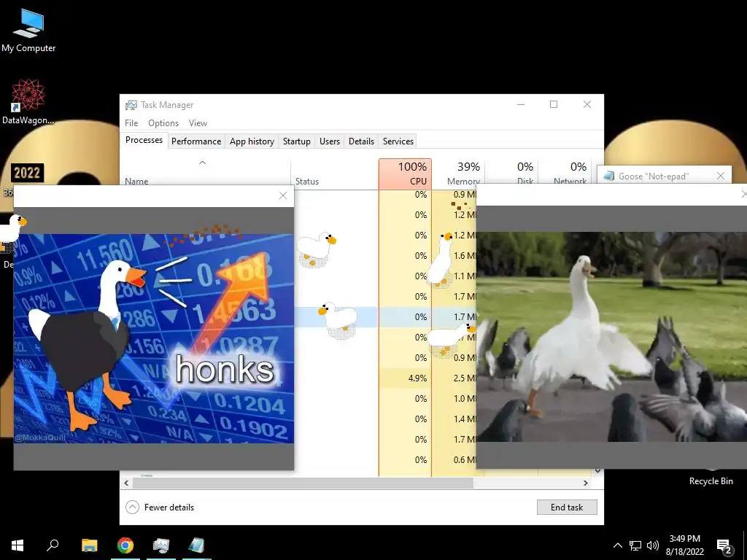Switch to the Startup tab

(296, 141)
